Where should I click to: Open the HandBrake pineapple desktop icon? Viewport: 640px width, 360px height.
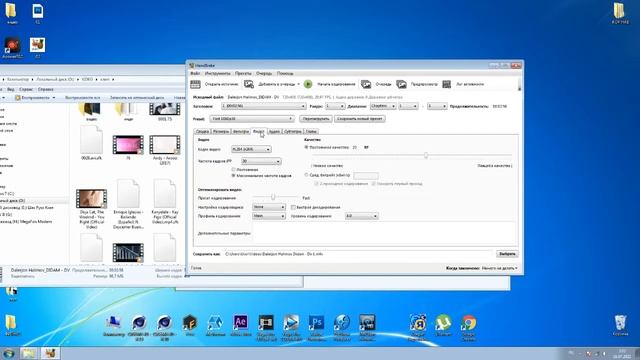[x=38, y=45]
